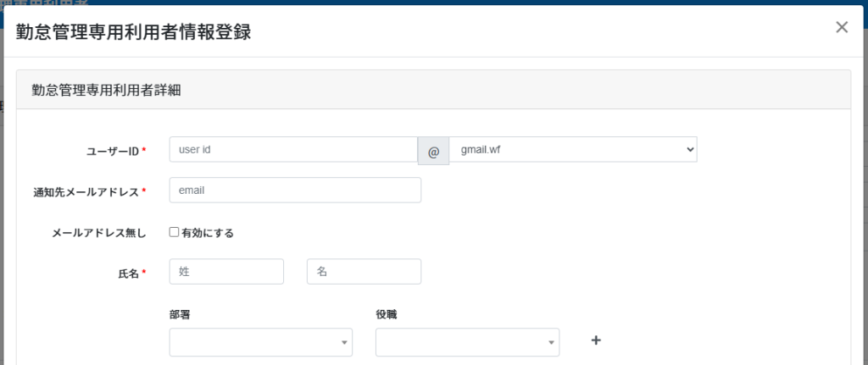Screen dimensions: 868x365
Task: Click the 部署 heading above the dropdown
Action: (180, 314)
